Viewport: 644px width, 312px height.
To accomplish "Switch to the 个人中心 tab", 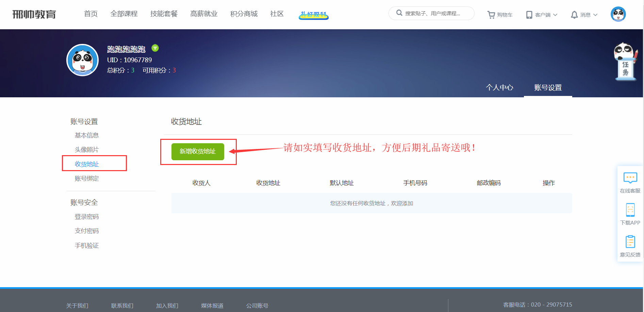I will 499,87.
